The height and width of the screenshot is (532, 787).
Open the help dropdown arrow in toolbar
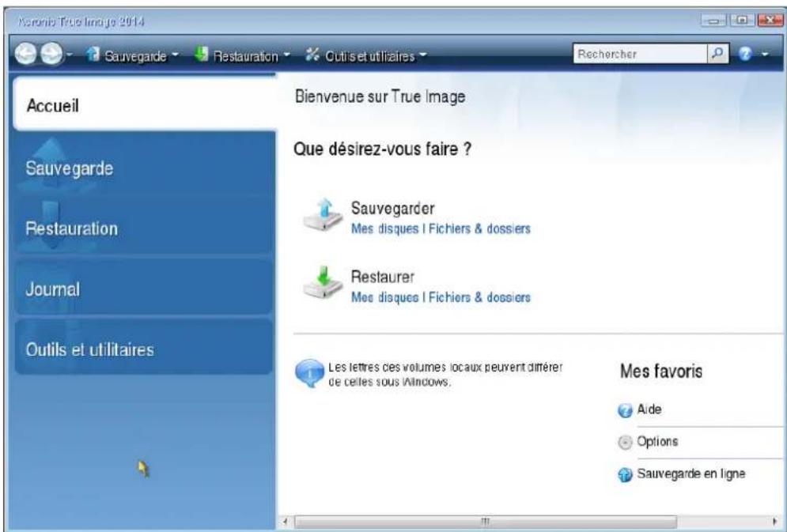pos(766,55)
